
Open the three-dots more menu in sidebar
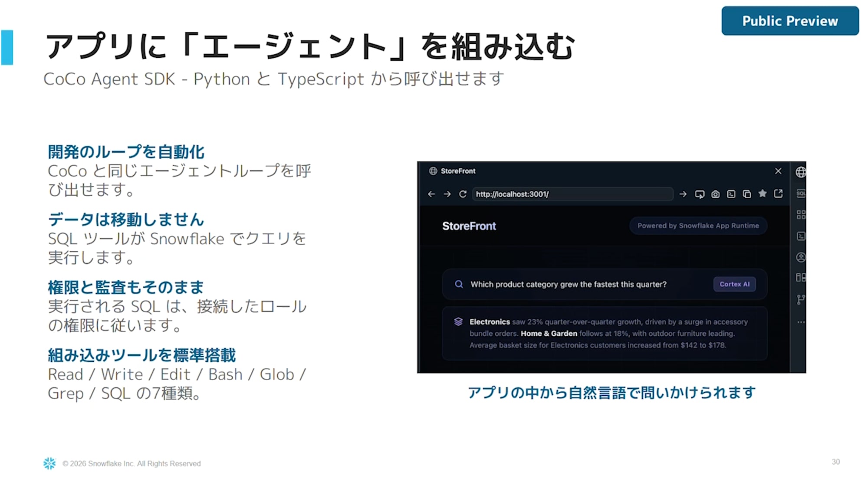click(801, 322)
